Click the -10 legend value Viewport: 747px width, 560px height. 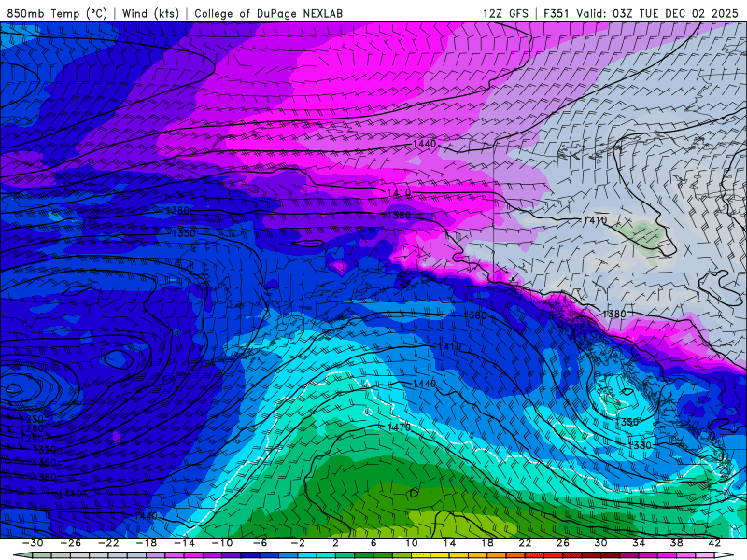pos(221,543)
